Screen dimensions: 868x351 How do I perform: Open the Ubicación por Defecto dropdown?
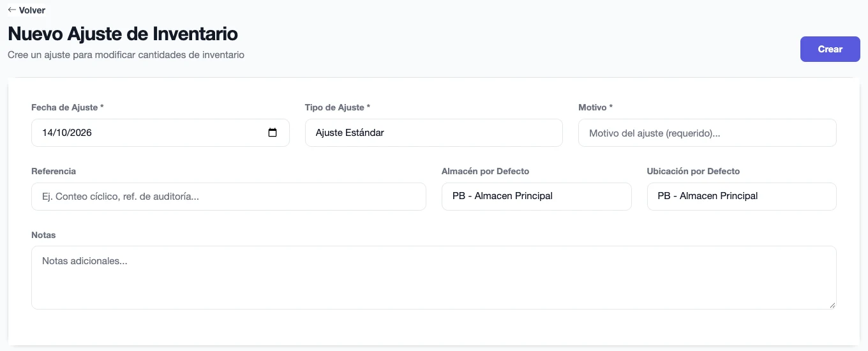[x=742, y=197]
